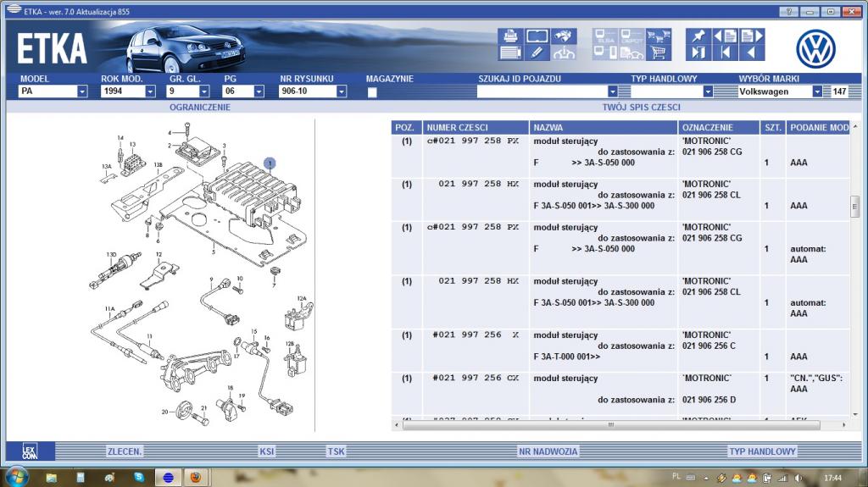Click the single shopping cart icon

(x=658, y=53)
